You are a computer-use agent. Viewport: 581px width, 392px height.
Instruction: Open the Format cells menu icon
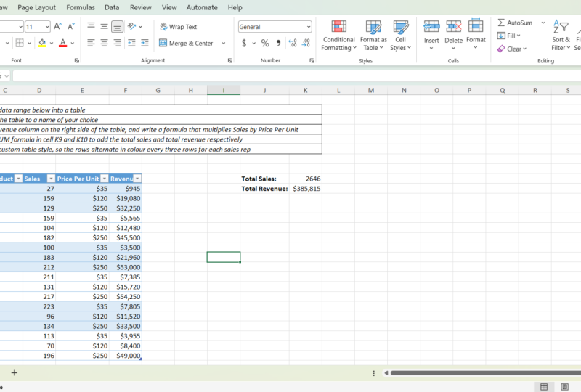[476, 26]
